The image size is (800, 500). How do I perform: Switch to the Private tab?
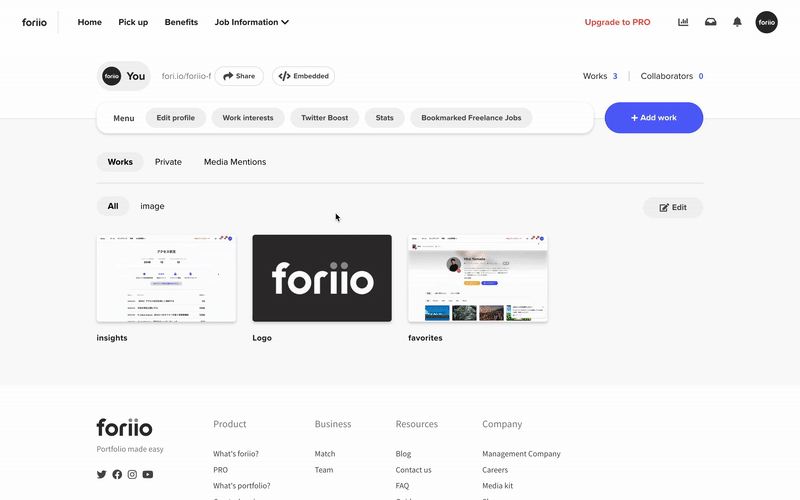[x=168, y=162]
